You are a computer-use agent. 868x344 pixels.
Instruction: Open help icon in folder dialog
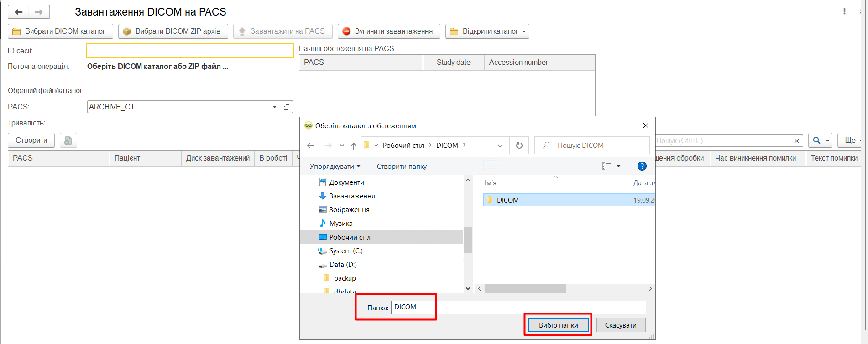642,167
